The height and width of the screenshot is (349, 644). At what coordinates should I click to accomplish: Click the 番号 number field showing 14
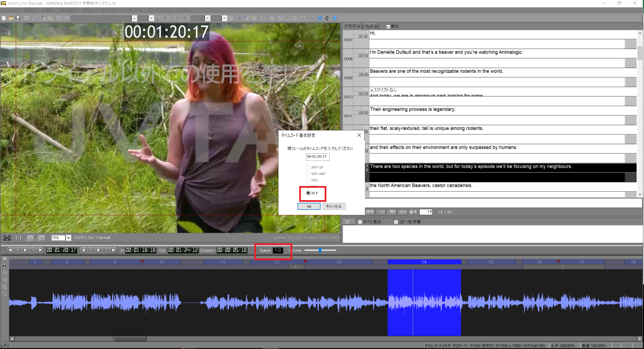426,212
